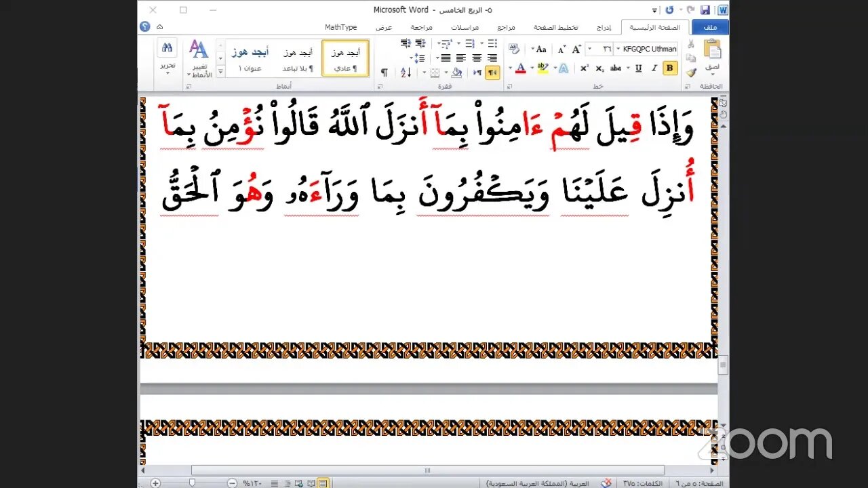The image size is (868, 488).
Task: Click the Word application icon in title bar
Action: [x=722, y=10]
